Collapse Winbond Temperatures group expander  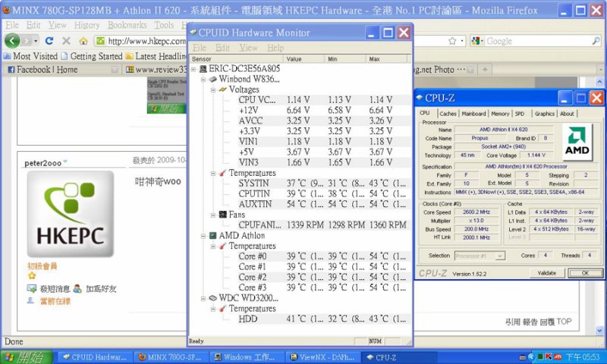[x=213, y=174]
